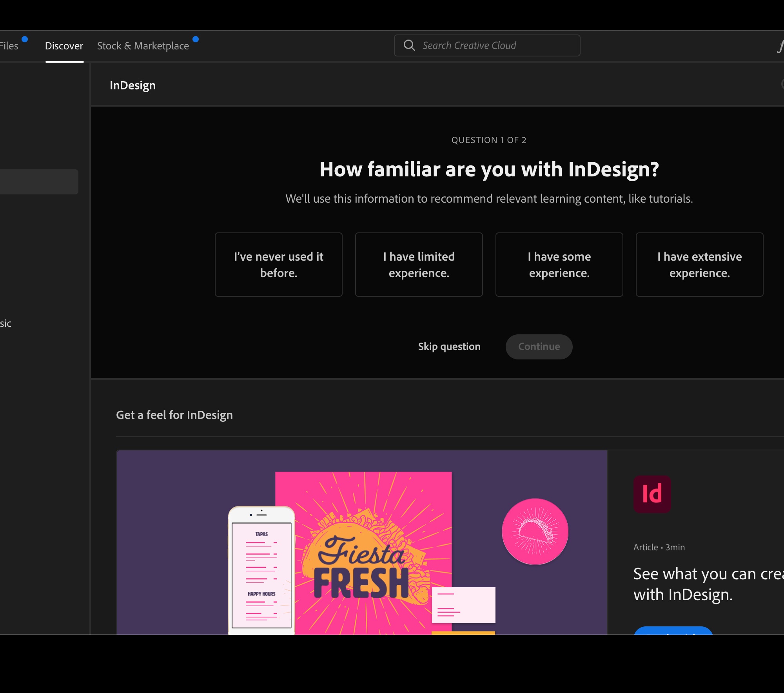Click the "Article · 3min" label
Image resolution: width=784 pixels, height=693 pixels.
(659, 547)
